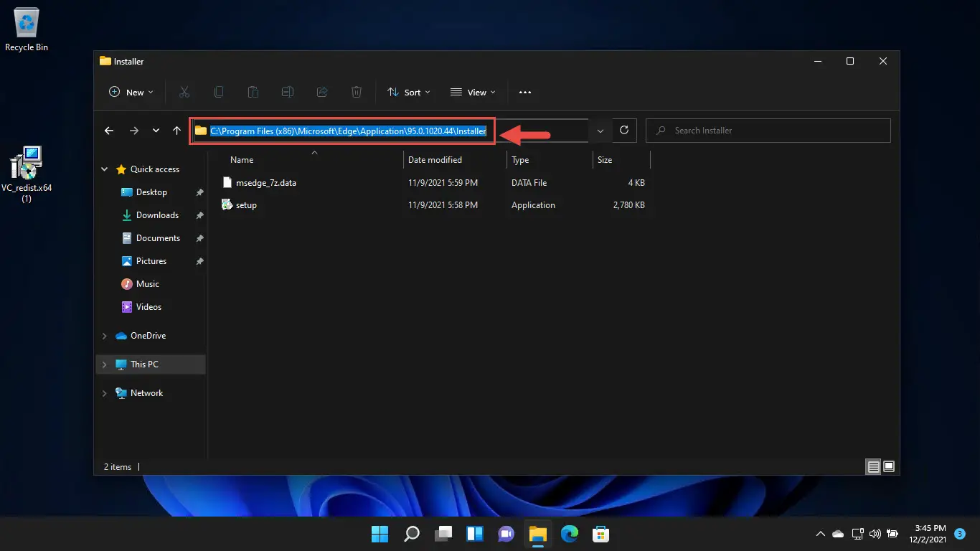Collapse the Quick access tree node
980x551 pixels.
point(105,169)
